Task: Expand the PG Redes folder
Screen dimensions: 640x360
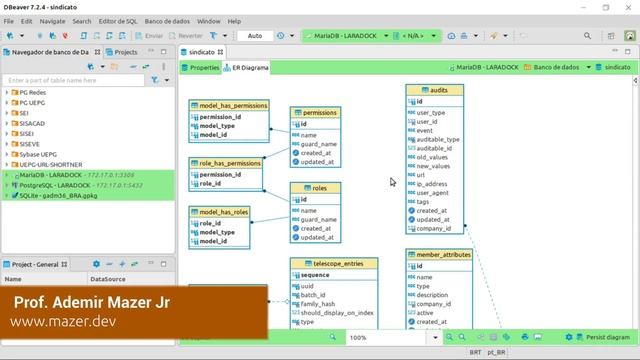Action: [x=7, y=93]
